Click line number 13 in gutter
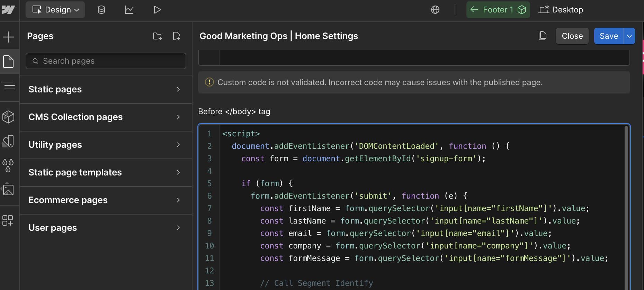 [209, 283]
